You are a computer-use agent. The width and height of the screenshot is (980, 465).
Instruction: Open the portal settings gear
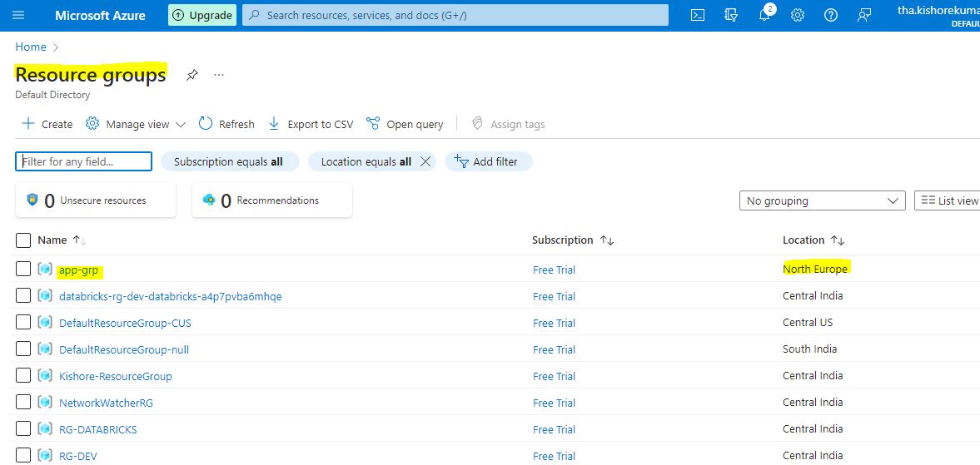(x=798, y=15)
